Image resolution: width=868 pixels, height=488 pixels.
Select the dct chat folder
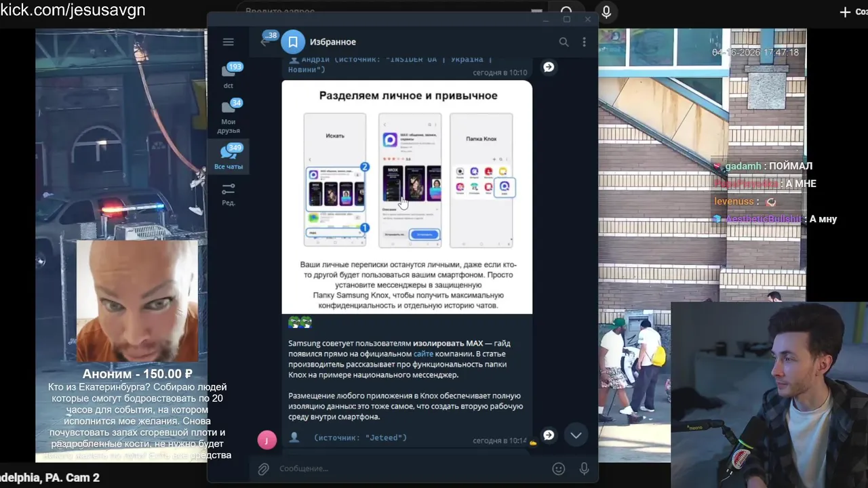(x=229, y=76)
